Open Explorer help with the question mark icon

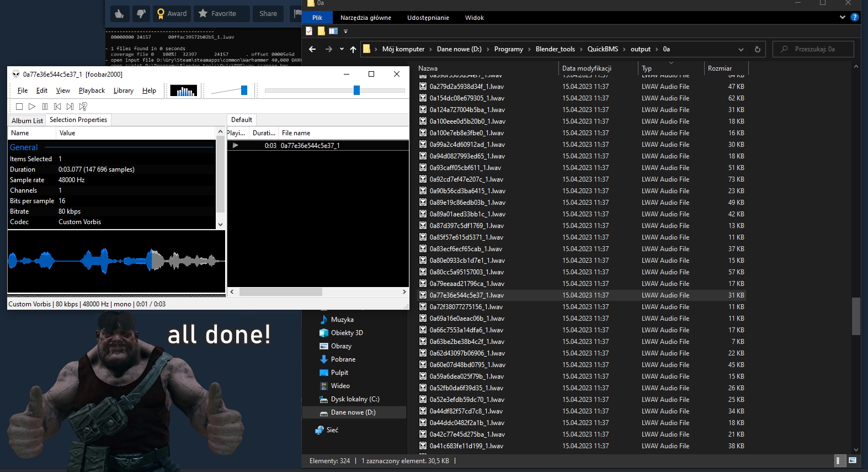point(855,17)
